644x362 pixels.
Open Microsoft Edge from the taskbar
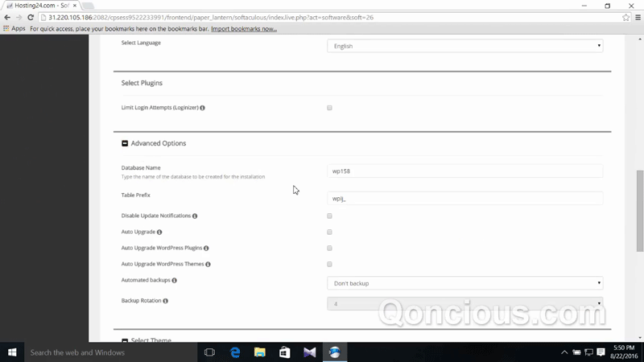click(235, 352)
